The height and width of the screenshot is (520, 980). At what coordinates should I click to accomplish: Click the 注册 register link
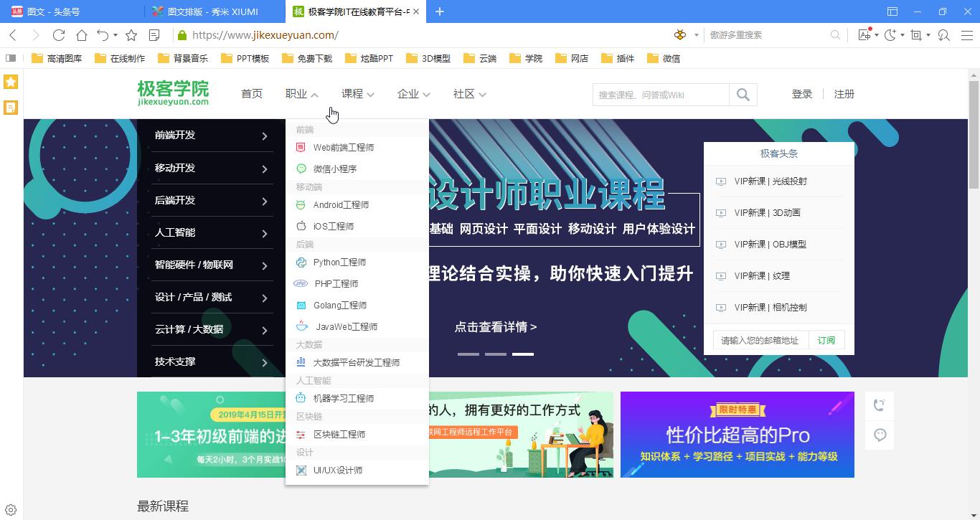click(x=844, y=94)
